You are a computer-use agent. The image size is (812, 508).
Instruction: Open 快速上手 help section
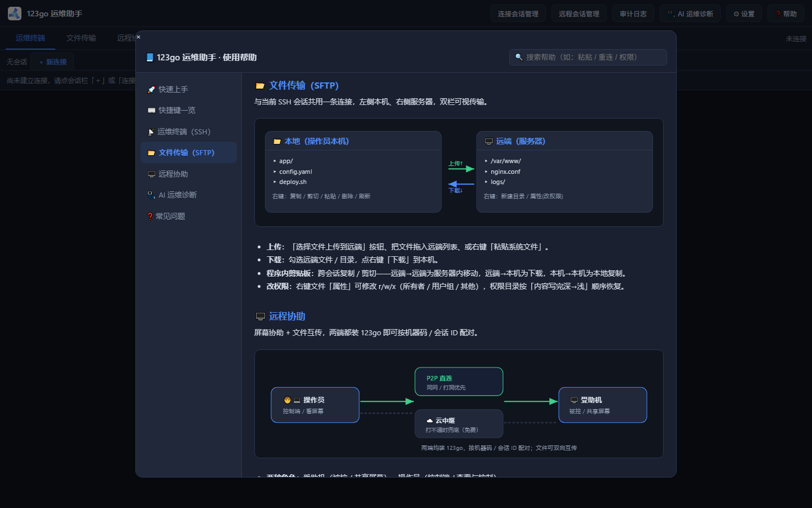tap(188, 89)
